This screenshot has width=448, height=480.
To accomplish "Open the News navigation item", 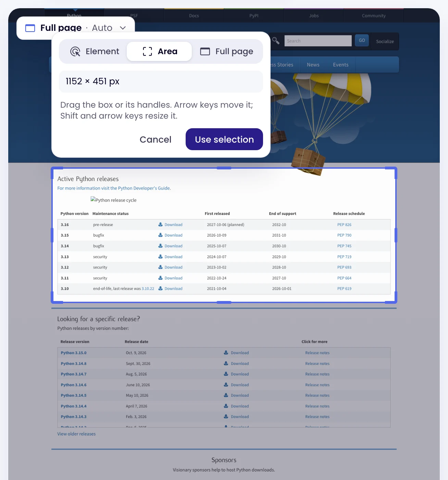I will [313, 65].
